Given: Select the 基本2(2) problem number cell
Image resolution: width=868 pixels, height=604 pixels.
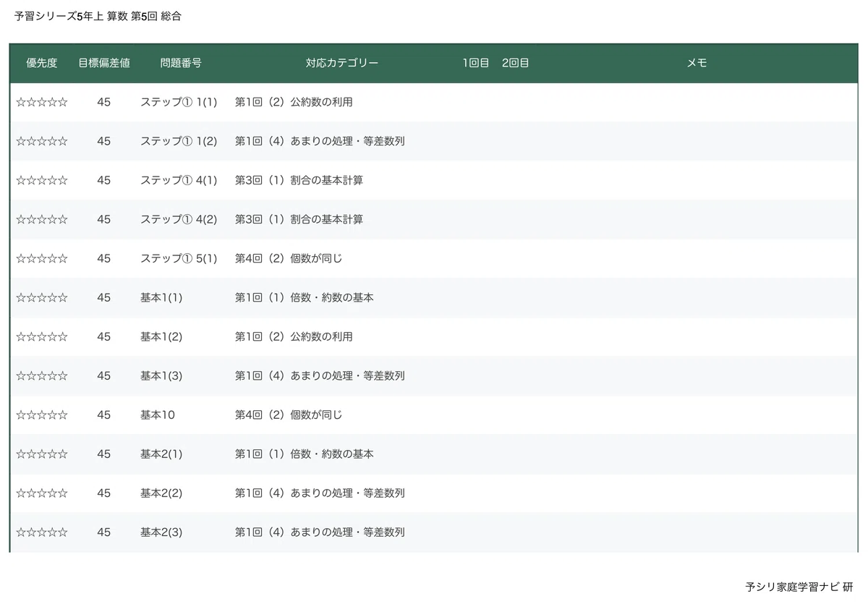Looking at the screenshot, I should 161,493.
